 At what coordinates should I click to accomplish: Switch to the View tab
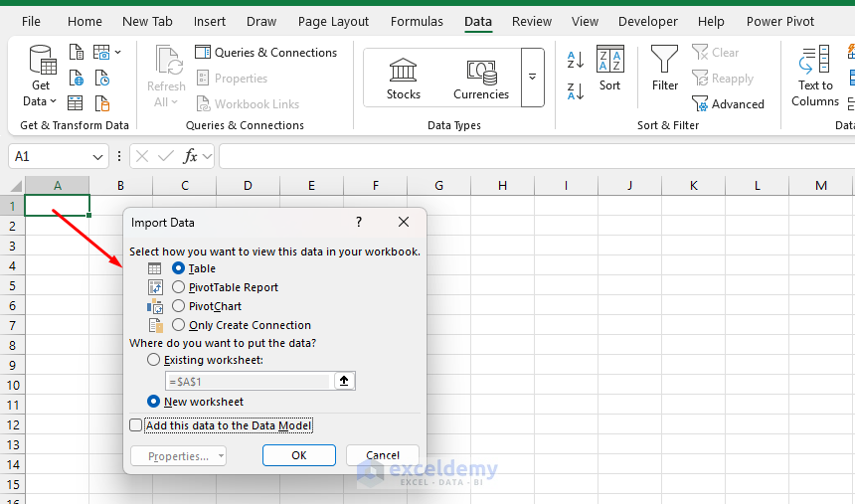[x=585, y=21]
